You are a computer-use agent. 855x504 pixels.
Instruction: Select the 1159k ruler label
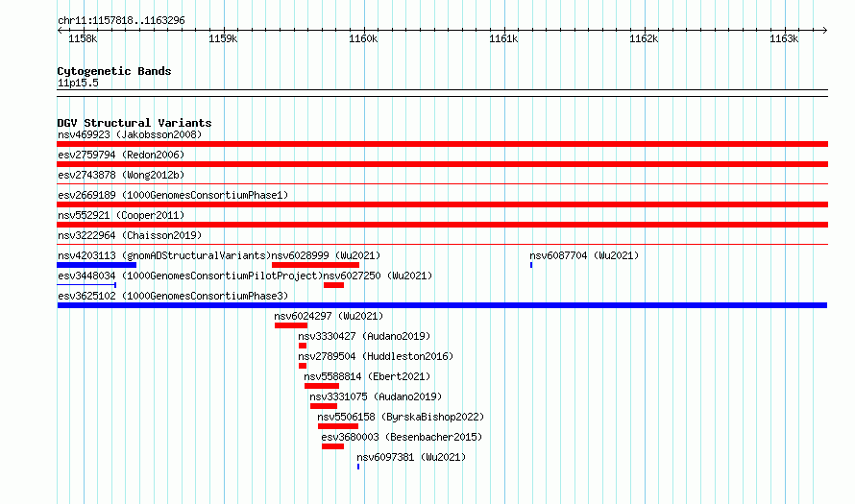point(223,38)
